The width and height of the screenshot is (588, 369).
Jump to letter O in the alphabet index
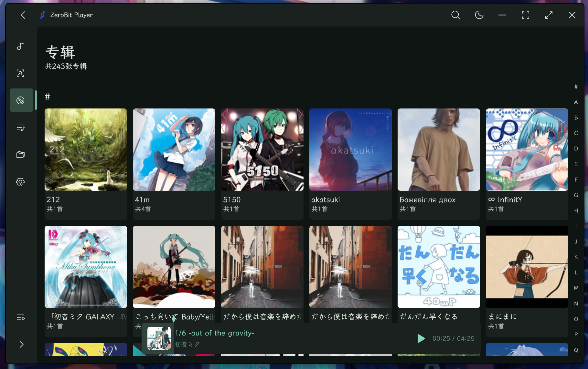coord(576,319)
